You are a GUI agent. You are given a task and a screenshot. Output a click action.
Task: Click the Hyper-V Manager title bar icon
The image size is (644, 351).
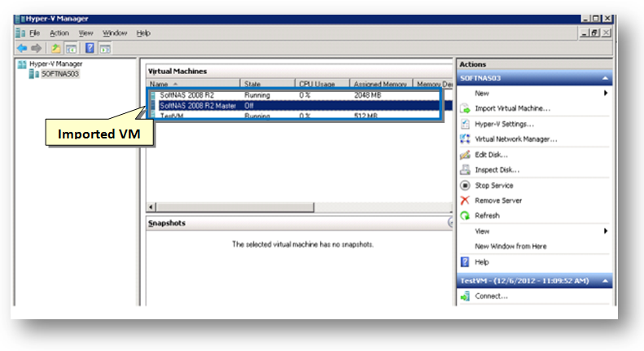coord(18,19)
